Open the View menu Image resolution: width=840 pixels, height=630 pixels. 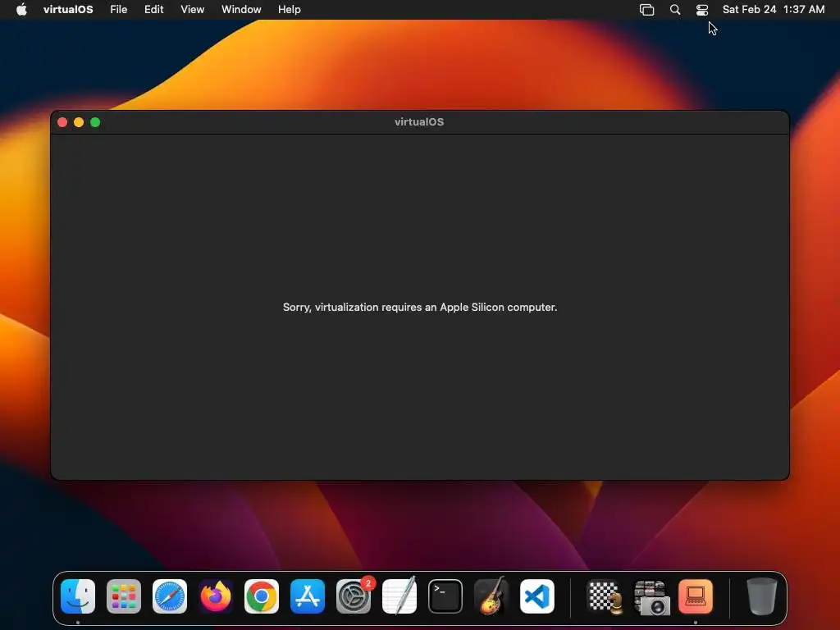pos(192,10)
